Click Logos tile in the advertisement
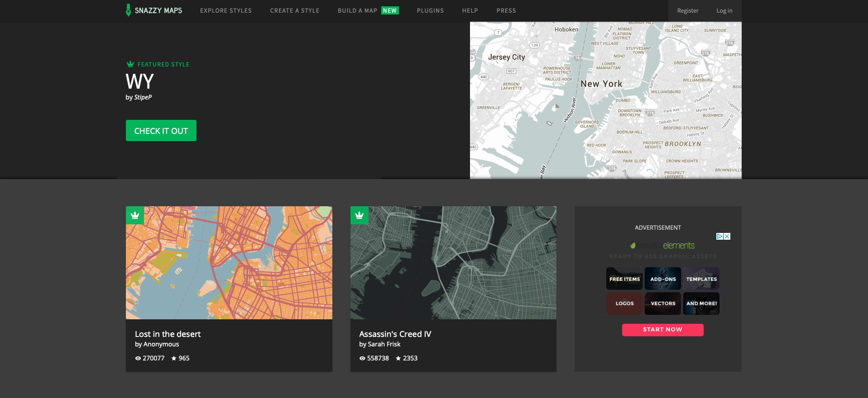 tap(624, 303)
